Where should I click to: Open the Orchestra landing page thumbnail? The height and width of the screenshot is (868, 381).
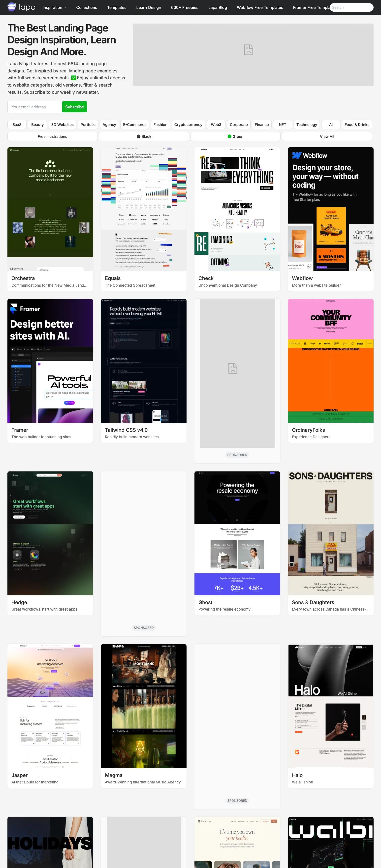pos(50,209)
